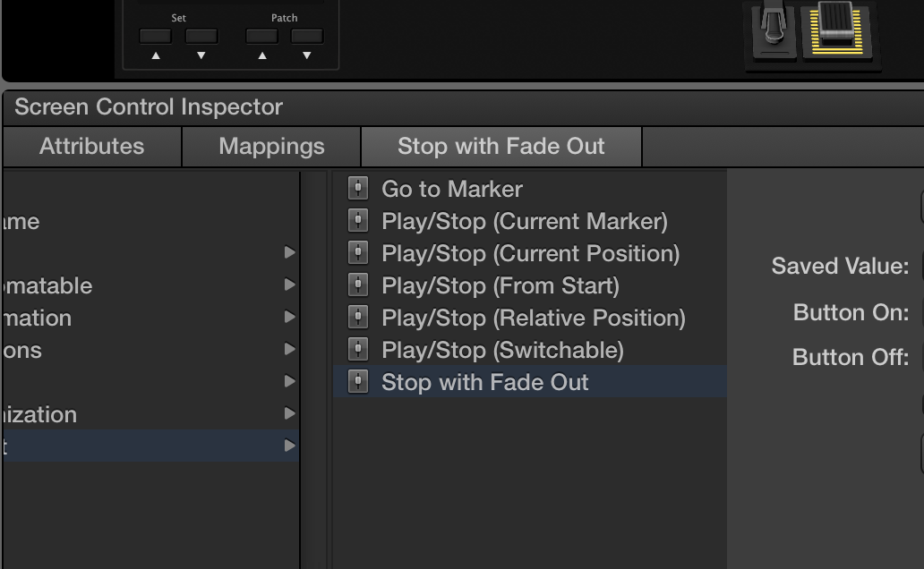Click the Play/Stop (From Start) icon

click(358, 285)
